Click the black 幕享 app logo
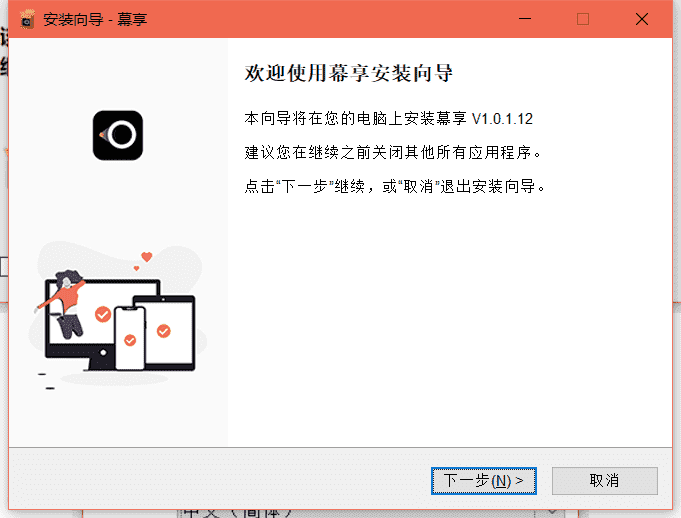The width and height of the screenshot is (681, 518). point(118,135)
